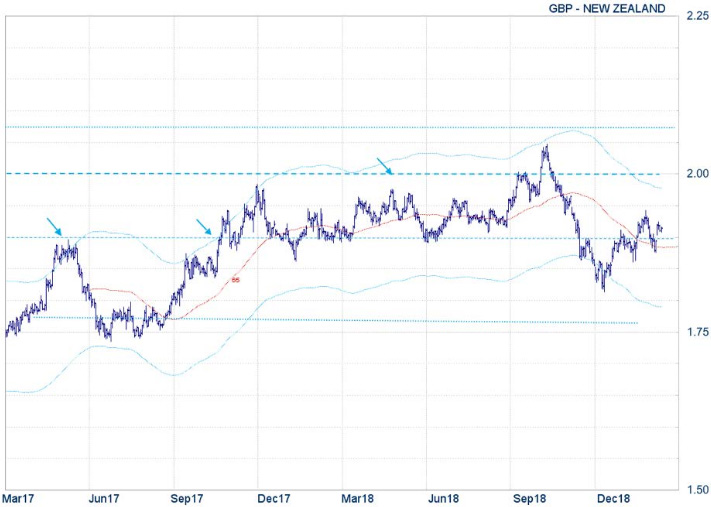Click the red 55 moving average label
711x507 pixels.
236,280
